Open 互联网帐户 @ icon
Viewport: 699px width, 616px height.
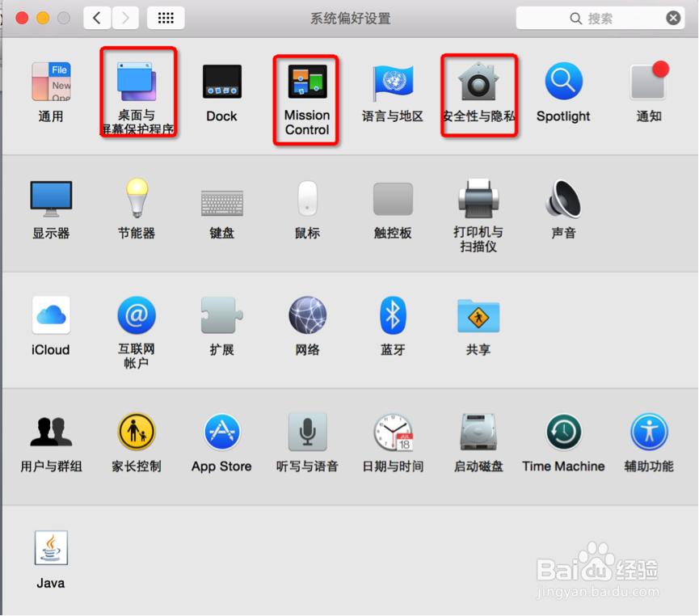click(137, 315)
